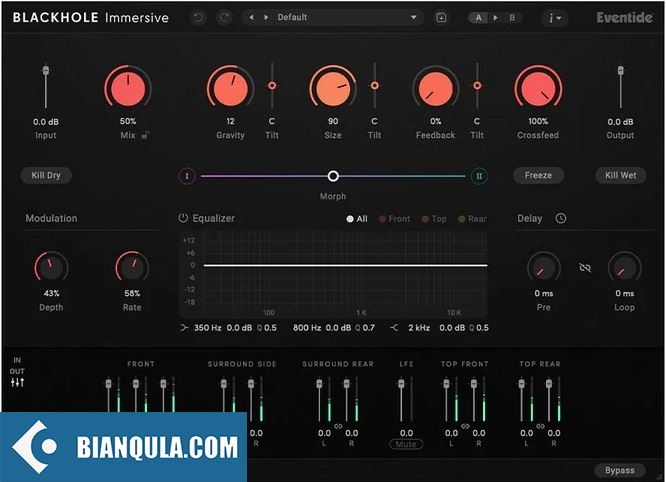Viewport: 666px width, 482px height.
Task: Click the Eventide logo
Action: click(624, 17)
